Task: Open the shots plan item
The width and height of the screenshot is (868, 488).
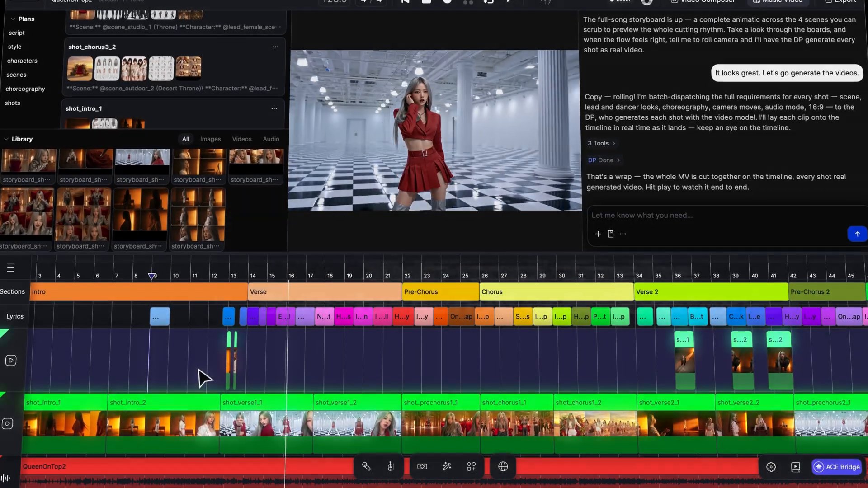Action: click(13, 103)
